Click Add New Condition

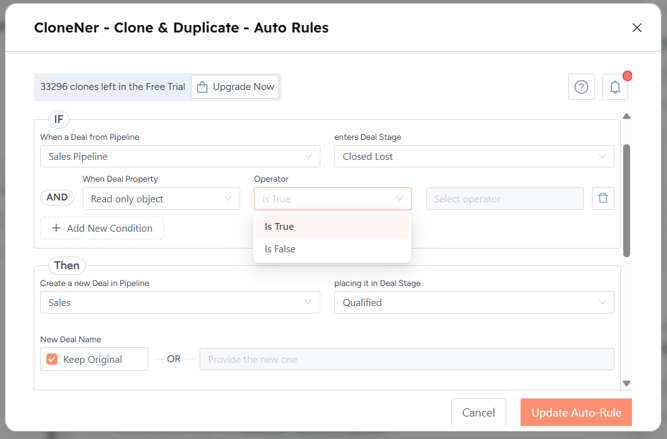pos(102,228)
